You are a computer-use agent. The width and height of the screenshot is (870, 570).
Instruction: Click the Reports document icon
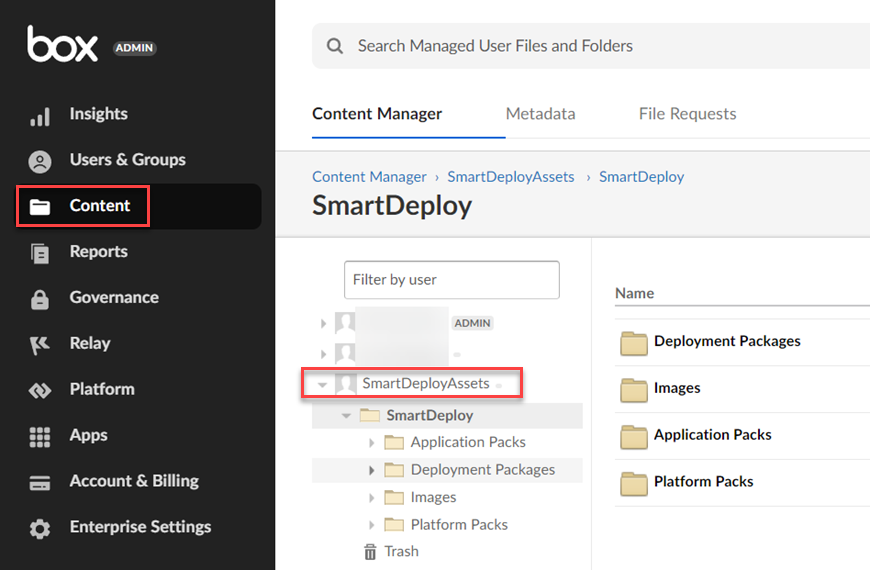click(40, 254)
